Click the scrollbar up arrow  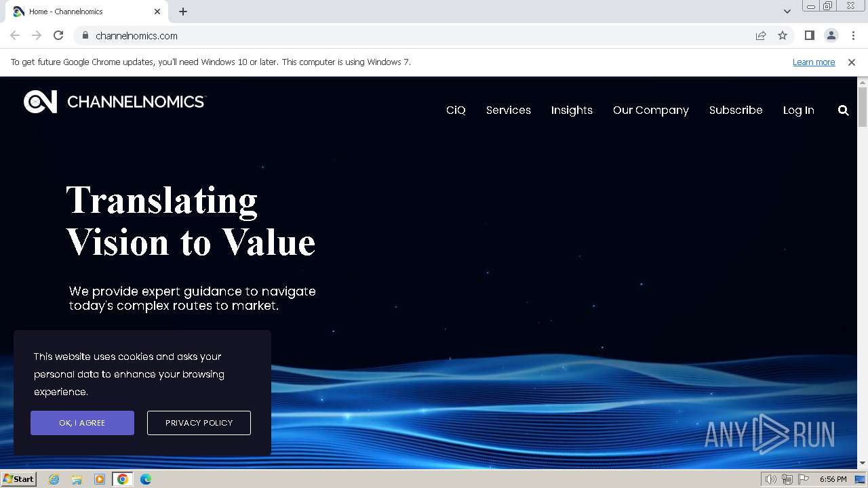[x=862, y=82]
